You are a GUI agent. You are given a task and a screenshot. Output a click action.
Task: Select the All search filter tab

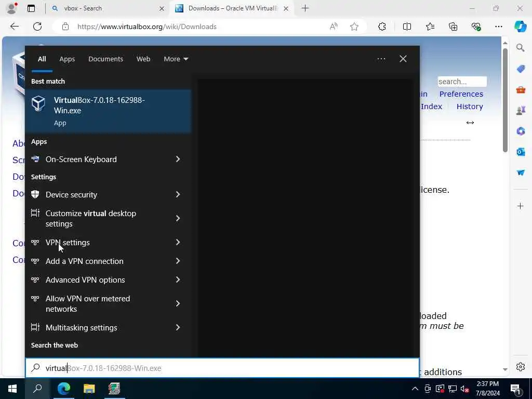click(x=42, y=59)
